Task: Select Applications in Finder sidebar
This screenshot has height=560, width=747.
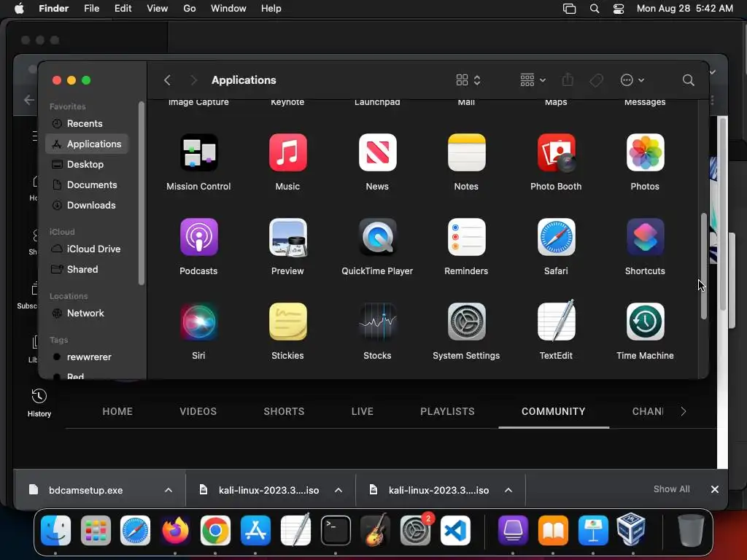Action: pos(88,144)
